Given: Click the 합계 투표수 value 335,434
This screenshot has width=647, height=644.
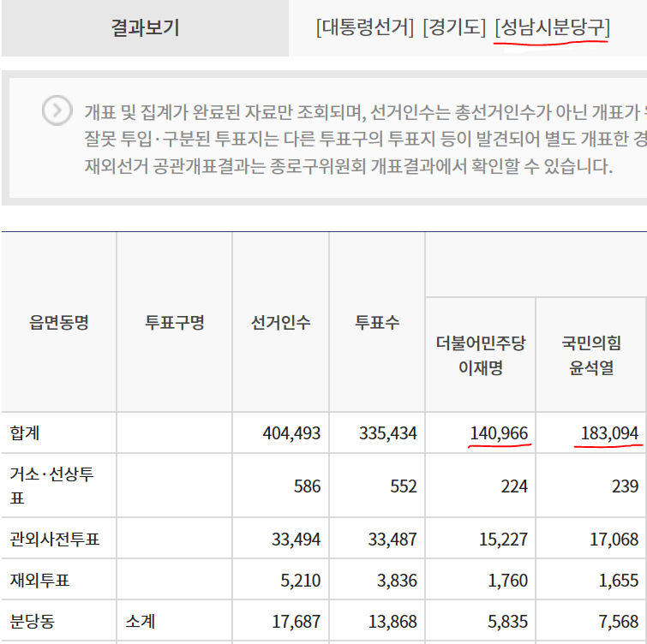Looking at the screenshot, I should (388, 433).
